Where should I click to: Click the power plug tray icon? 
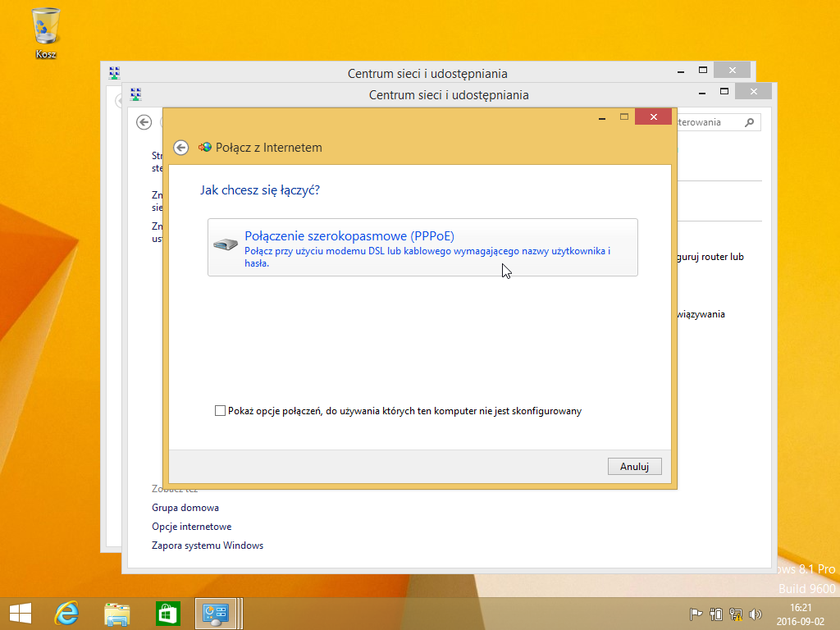715,614
